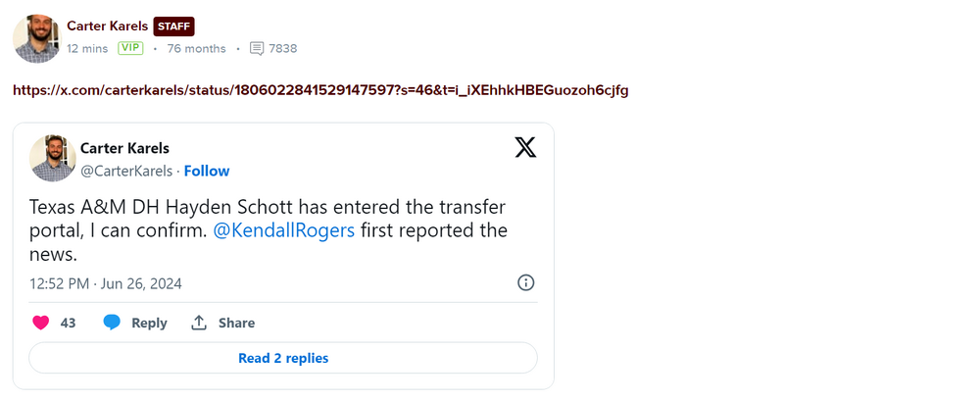980x401 pixels.
Task: Click Read 2 replies button
Action: point(283,358)
